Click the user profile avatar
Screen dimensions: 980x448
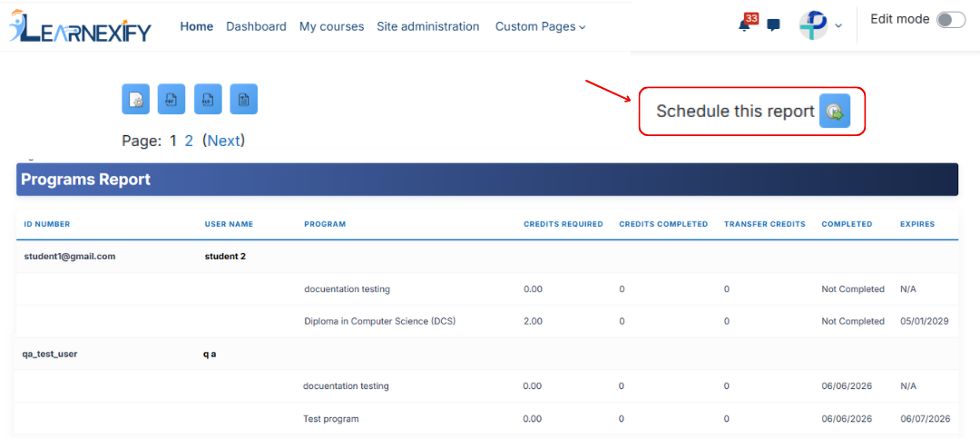(x=814, y=25)
